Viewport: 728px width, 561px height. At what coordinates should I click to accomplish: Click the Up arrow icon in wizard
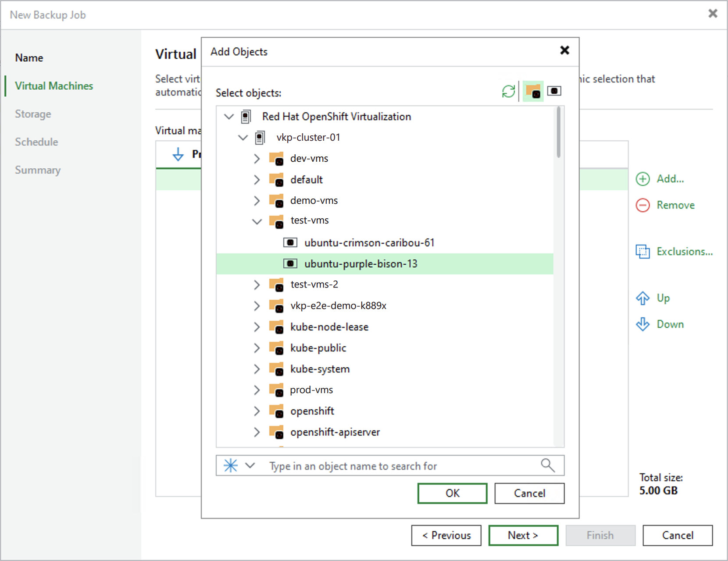pyautogui.click(x=643, y=298)
